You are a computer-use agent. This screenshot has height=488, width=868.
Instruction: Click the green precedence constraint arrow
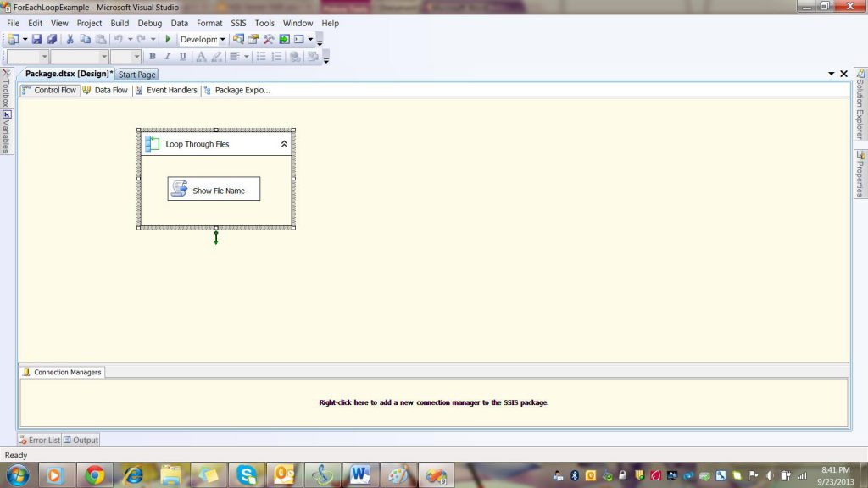tap(216, 238)
